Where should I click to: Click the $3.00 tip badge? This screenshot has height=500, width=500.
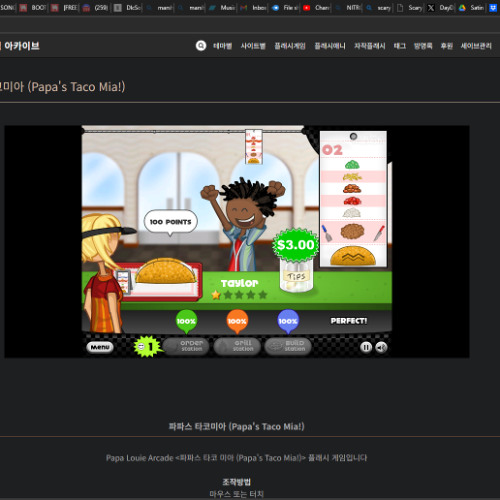pyautogui.click(x=295, y=245)
